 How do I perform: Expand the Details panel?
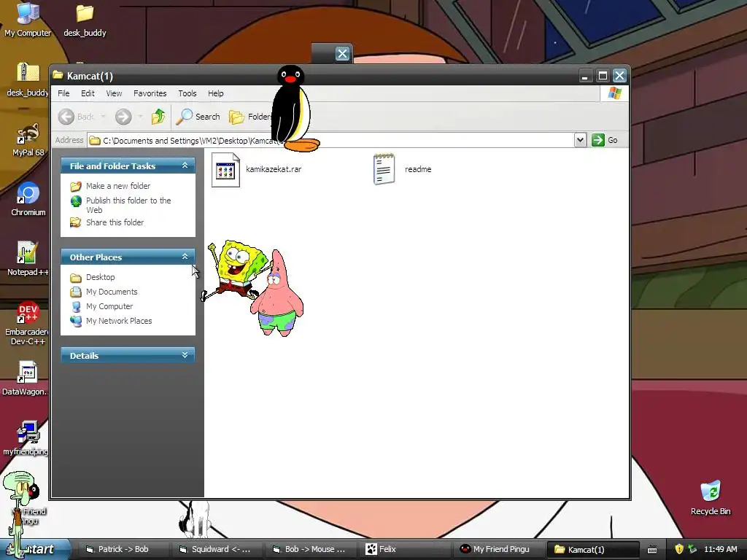[x=185, y=355]
